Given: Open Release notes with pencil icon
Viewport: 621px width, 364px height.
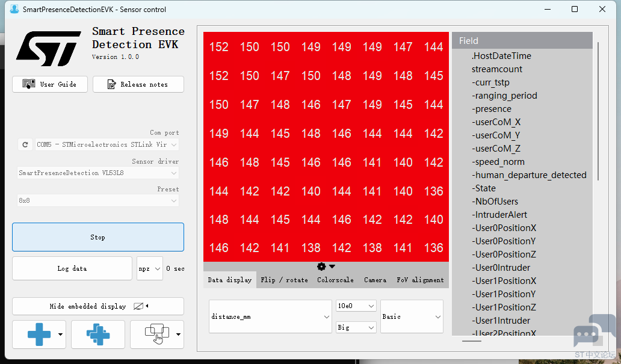Looking at the screenshot, I should [x=138, y=84].
